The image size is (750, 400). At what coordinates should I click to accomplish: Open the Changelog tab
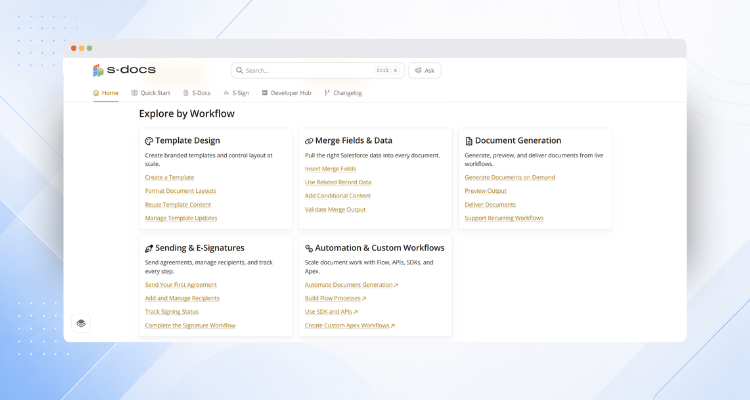(343, 93)
